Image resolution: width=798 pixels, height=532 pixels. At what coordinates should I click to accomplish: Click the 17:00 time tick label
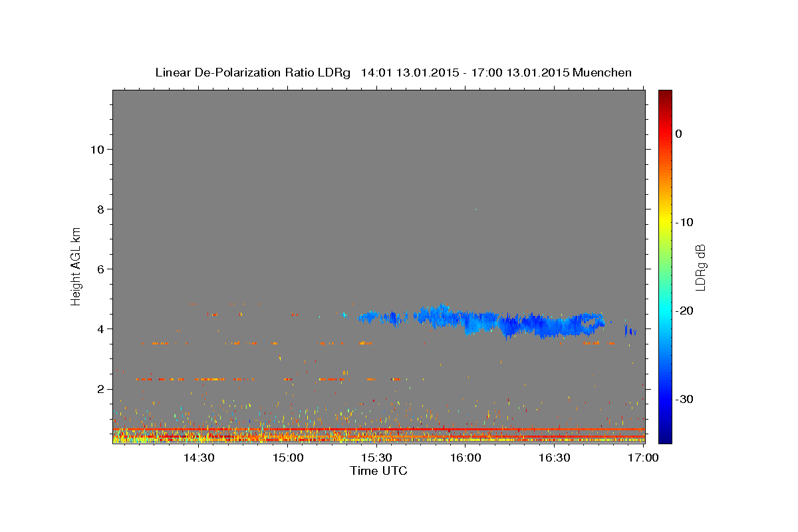643,458
